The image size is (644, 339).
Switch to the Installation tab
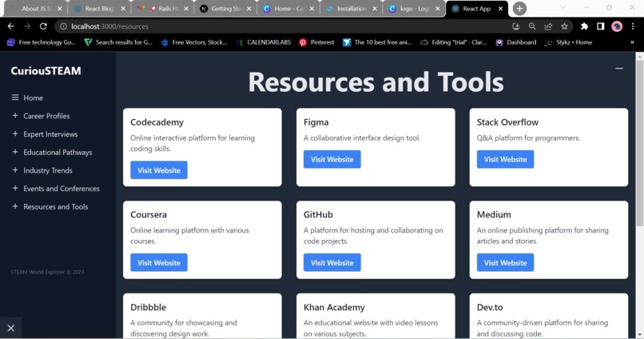(x=351, y=9)
